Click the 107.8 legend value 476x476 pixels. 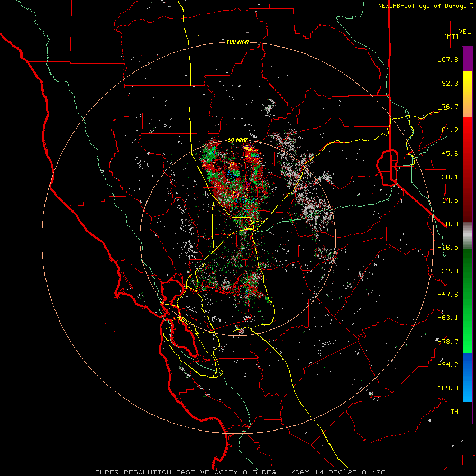click(x=448, y=59)
